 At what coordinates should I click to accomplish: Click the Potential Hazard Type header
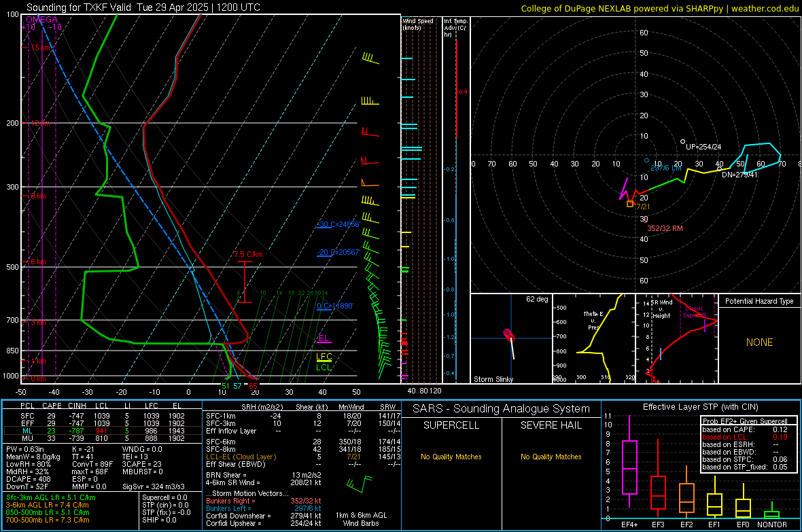(x=759, y=301)
